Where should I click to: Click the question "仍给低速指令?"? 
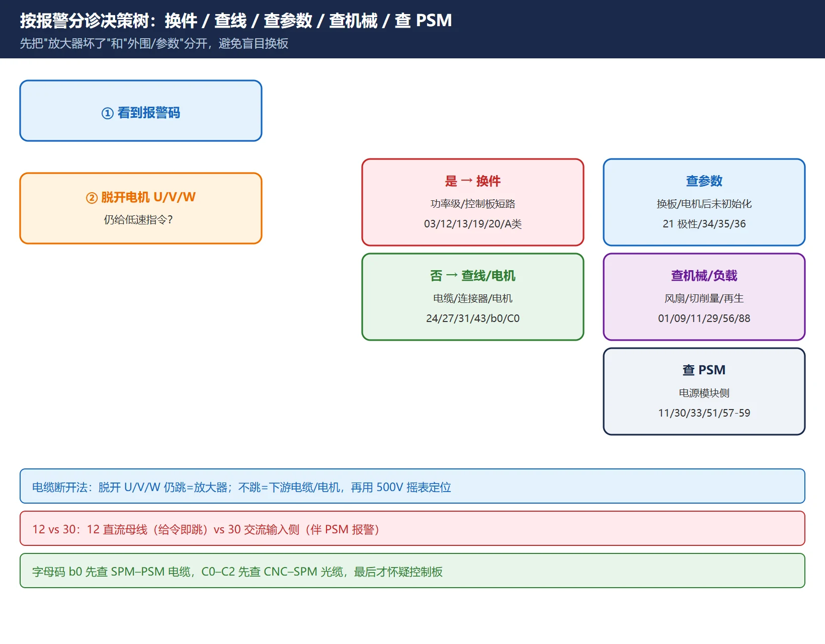pos(138,219)
